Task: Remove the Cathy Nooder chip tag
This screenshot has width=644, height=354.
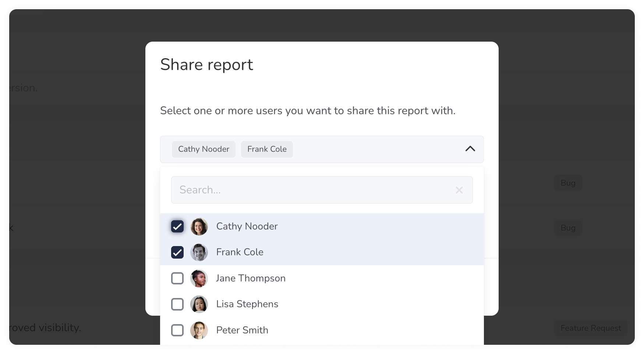Action: click(203, 149)
